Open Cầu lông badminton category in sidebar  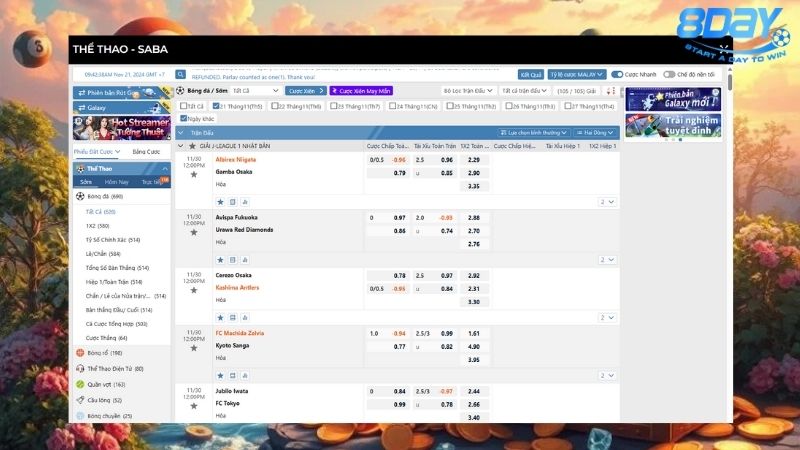pyautogui.click(x=104, y=400)
